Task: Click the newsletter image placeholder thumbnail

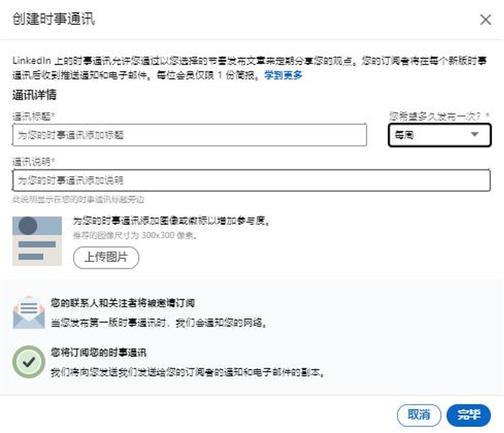Action: click(37, 241)
